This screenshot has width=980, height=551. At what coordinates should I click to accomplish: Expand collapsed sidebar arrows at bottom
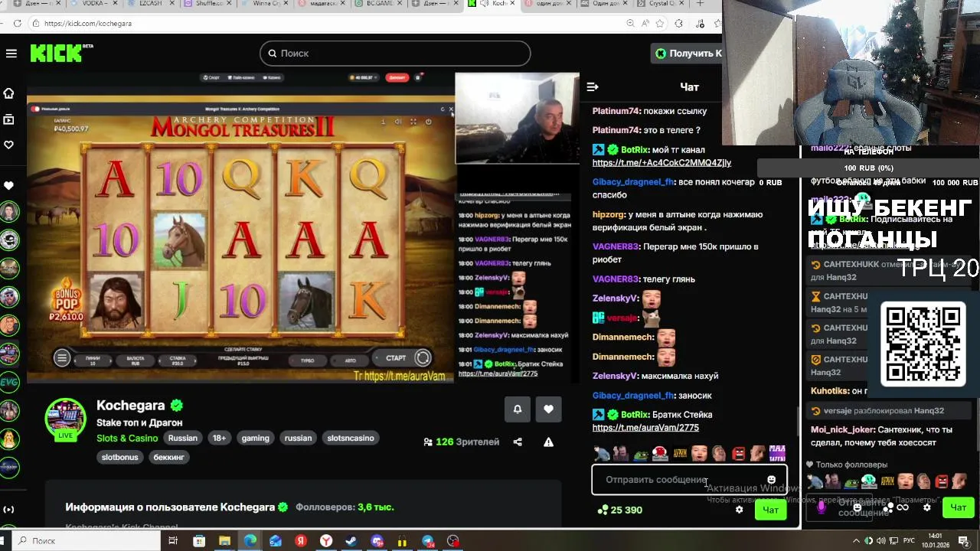tap(8, 509)
